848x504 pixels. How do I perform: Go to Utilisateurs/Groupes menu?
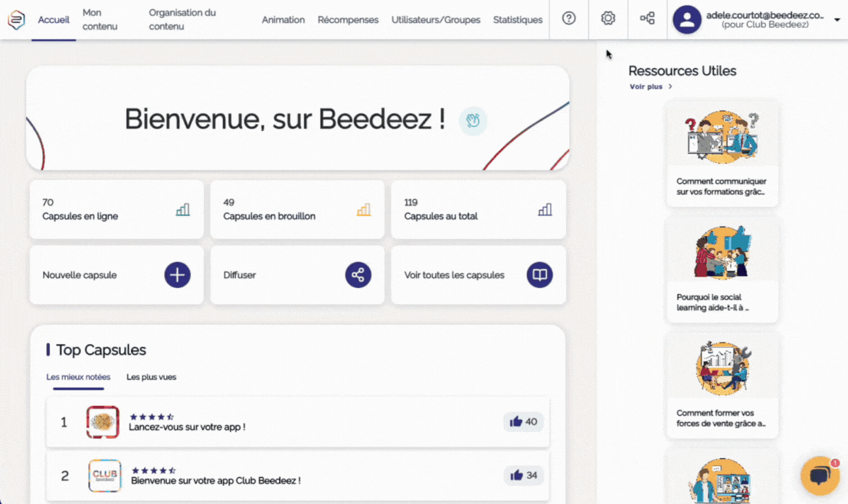point(435,20)
